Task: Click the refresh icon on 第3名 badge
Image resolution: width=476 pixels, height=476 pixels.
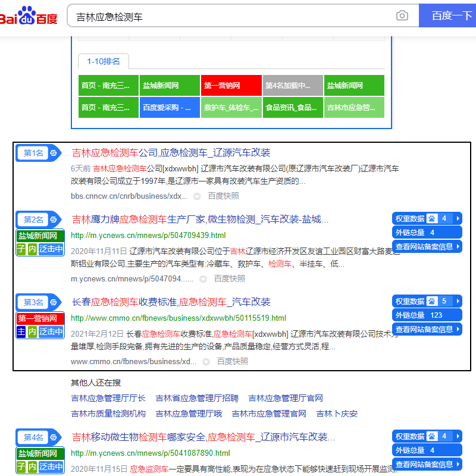Action: pyautogui.click(x=54, y=302)
